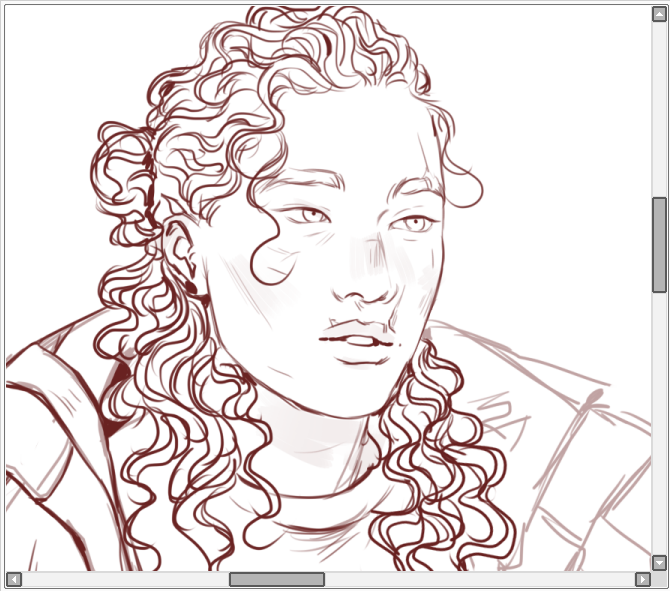The width and height of the screenshot is (670, 591).
Task: Click the vertical scrollbar thumb
Action: (x=659, y=245)
